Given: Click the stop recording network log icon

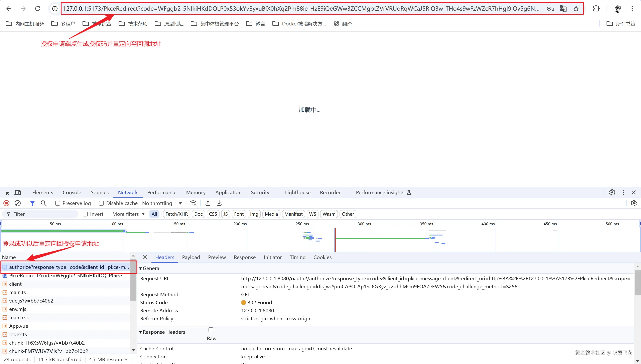Looking at the screenshot, I should 6,203.
